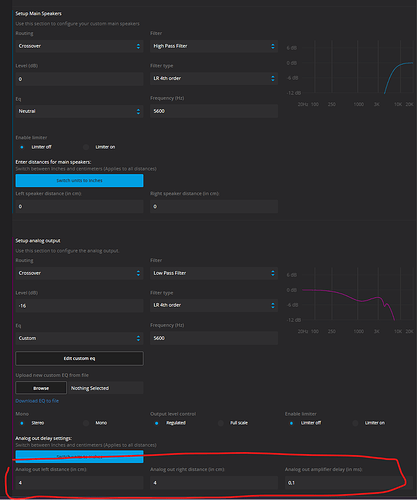
Task: Open the main speakers Routing dropdown
Action: [x=79, y=46]
